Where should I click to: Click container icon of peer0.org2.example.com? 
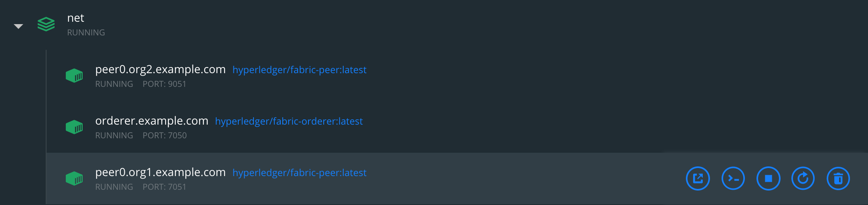pyautogui.click(x=74, y=76)
